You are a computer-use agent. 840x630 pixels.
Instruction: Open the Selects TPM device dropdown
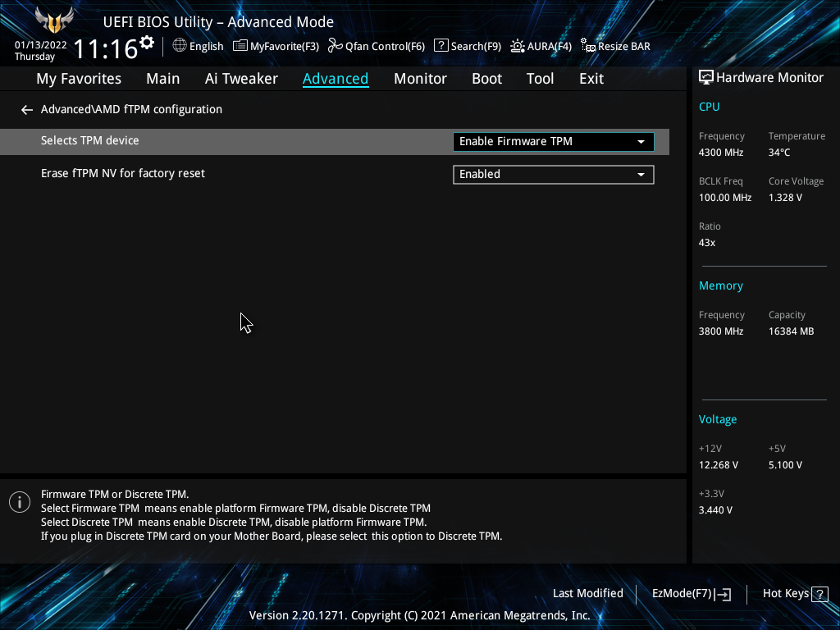click(x=554, y=141)
